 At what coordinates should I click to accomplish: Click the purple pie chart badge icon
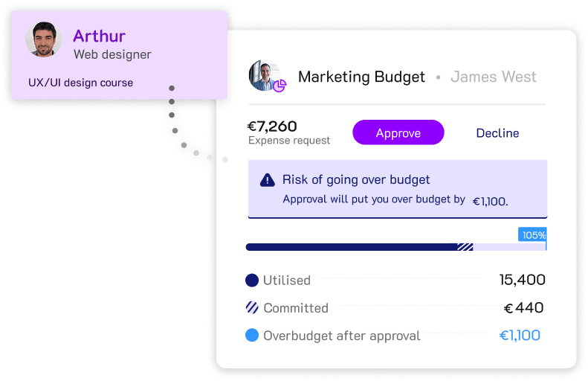(280, 86)
